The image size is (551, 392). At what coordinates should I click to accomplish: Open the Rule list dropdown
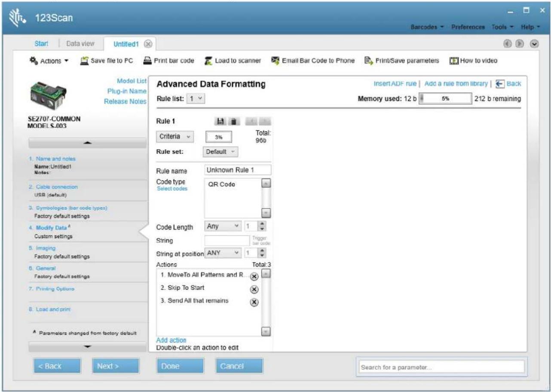tap(196, 98)
